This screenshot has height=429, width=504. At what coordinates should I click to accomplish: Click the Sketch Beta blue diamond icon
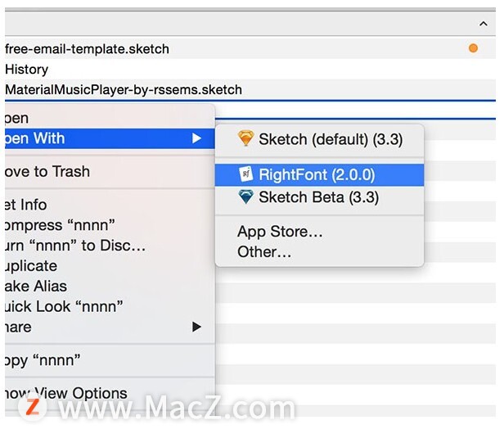[x=246, y=196]
